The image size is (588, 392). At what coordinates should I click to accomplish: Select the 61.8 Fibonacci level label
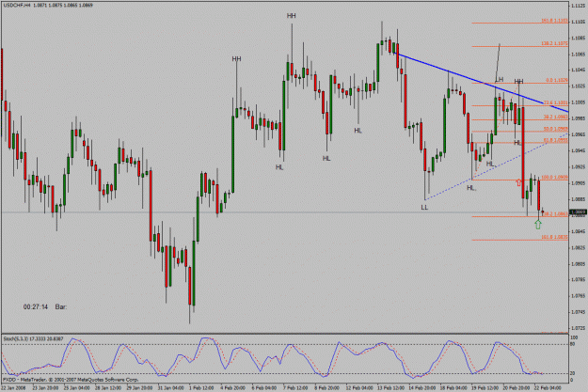556,140
